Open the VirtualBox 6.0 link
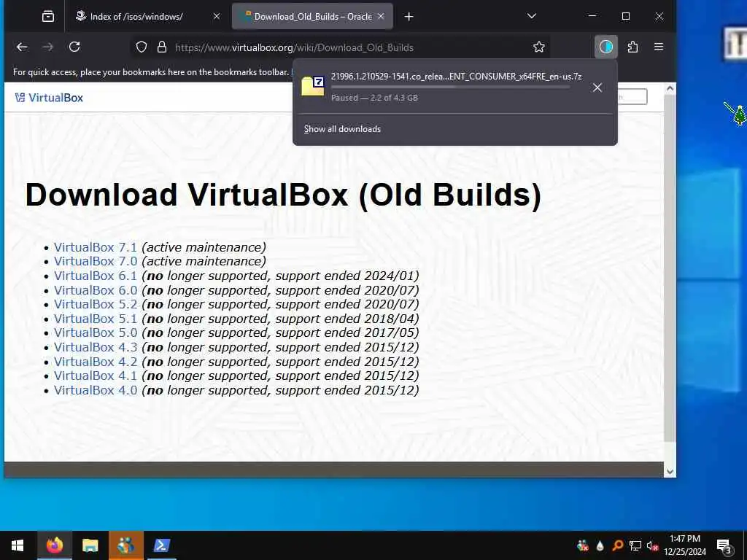This screenshot has width=747, height=560. coord(96,290)
